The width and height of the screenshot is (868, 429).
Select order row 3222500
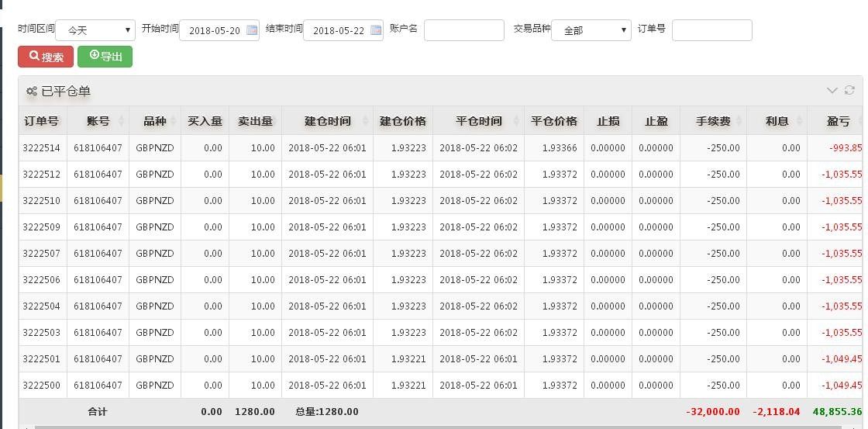coord(42,386)
